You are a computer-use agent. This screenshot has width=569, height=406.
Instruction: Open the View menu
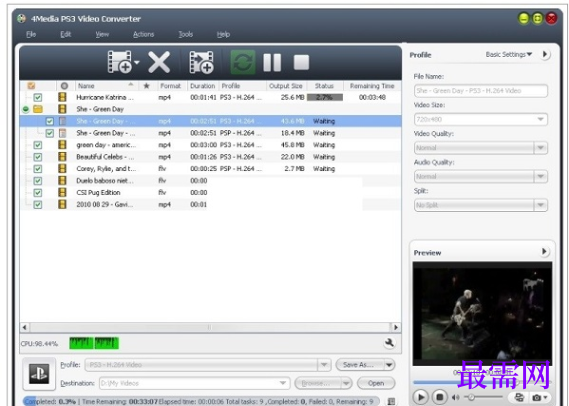click(x=102, y=34)
